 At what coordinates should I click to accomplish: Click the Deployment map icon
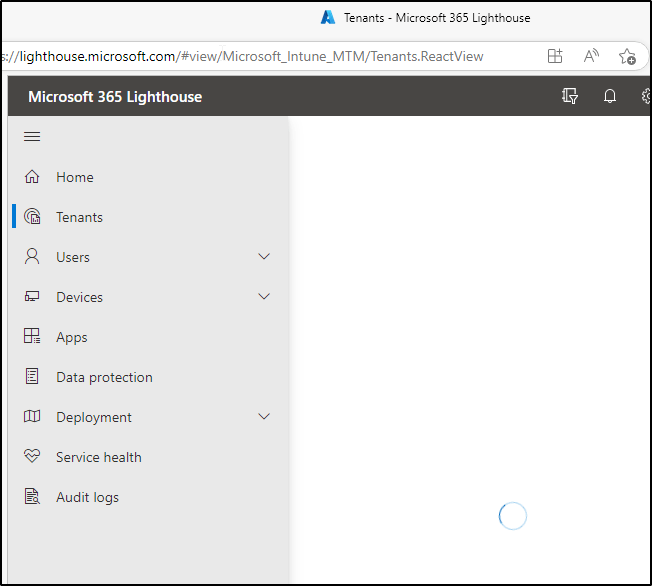click(32, 416)
